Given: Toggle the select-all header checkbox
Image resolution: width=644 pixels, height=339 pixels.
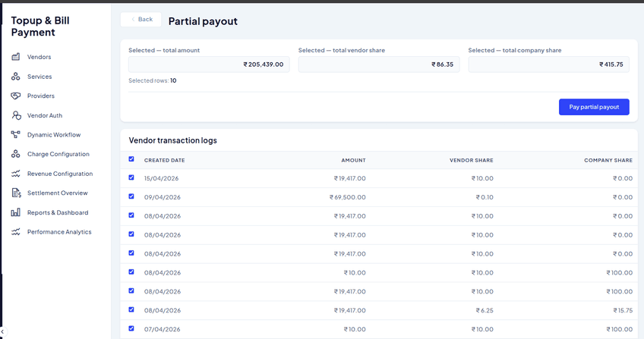Looking at the screenshot, I should point(131,159).
